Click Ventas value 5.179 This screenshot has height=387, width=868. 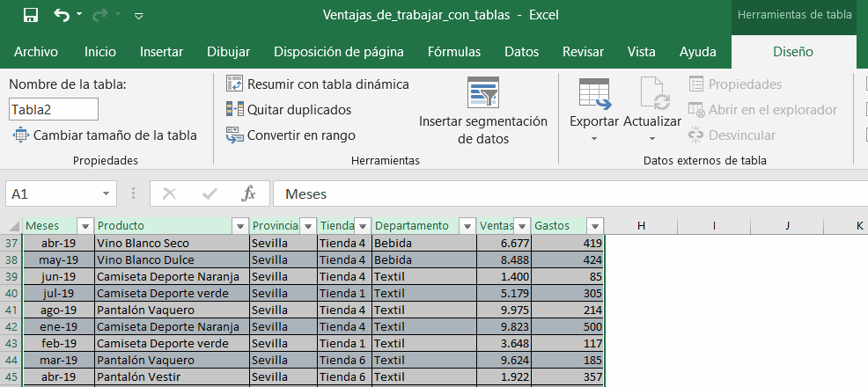504,294
